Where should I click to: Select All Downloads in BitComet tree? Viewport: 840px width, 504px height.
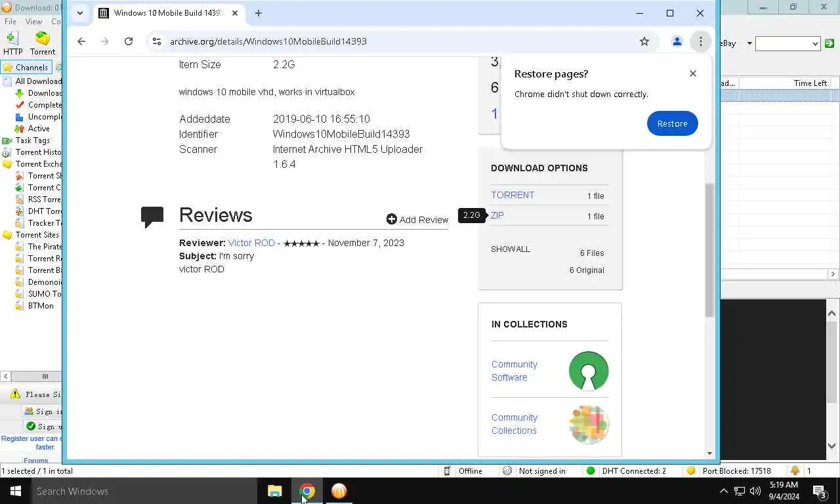point(38,81)
